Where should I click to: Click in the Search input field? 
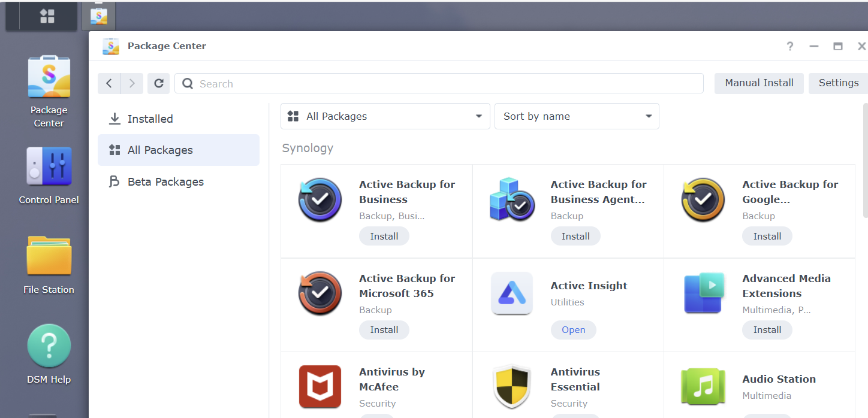pos(439,84)
